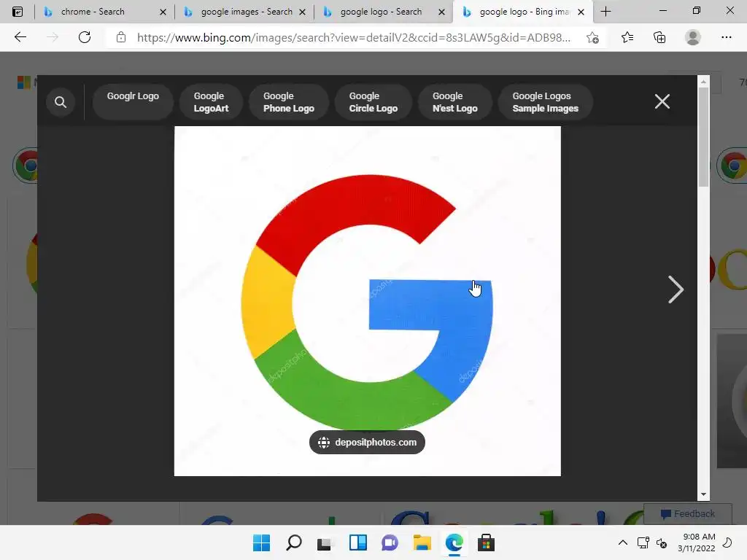Select the Google Nest Logo suggestion
747x560 pixels.
[455, 102]
